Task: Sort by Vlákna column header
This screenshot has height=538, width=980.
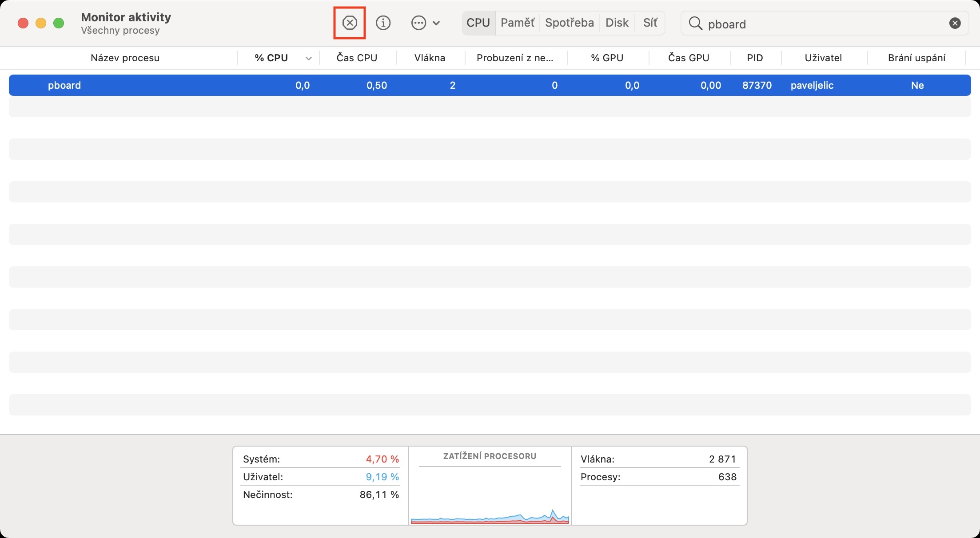Action: coord(429,58)
